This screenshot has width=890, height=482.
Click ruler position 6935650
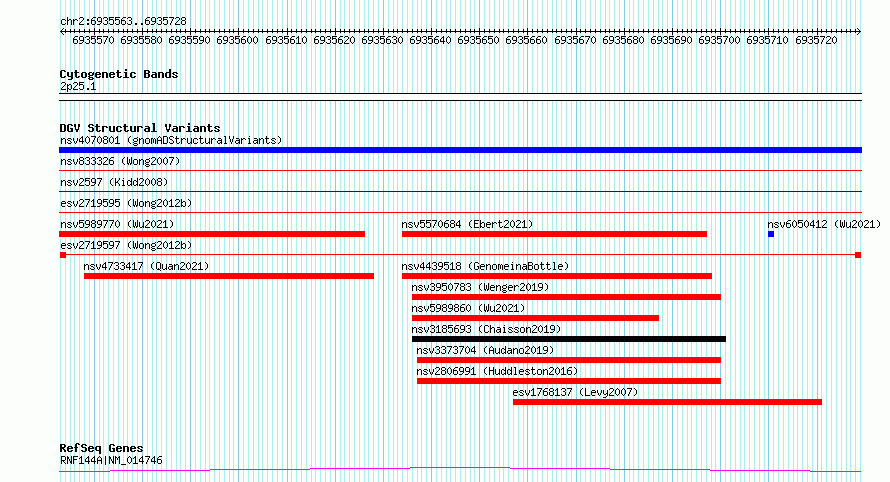point(478,40)
